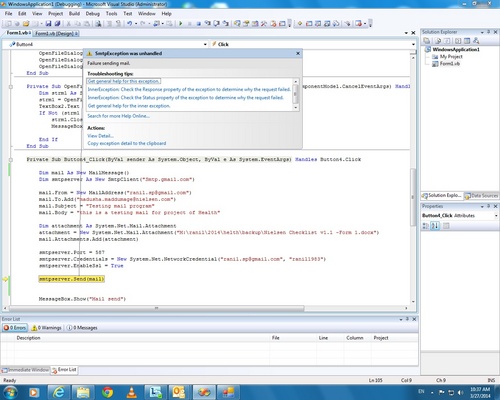Screen dimensions: 500x400
Task: Click 'Copy exception detail to the clipboard'
Action: coord(127,143)
